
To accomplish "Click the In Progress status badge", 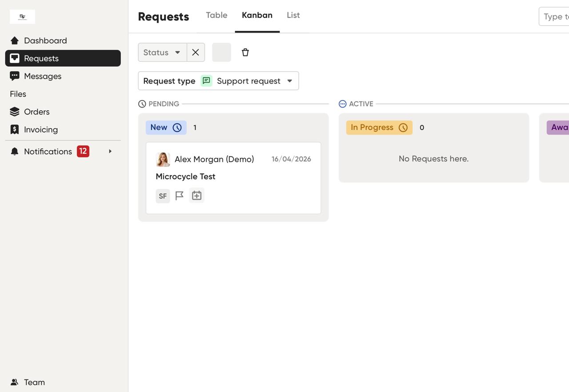I will (379, 128).
